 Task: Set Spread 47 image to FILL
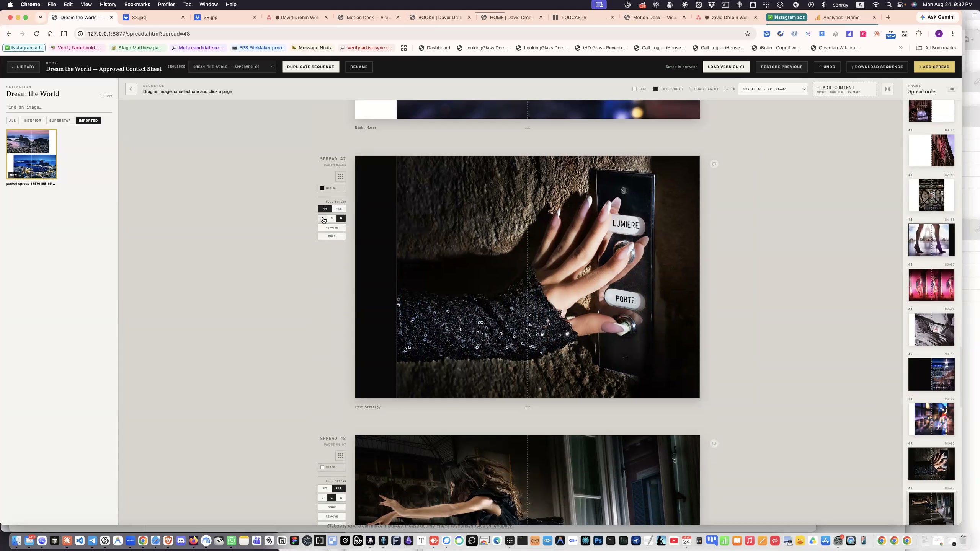point(339,209)
